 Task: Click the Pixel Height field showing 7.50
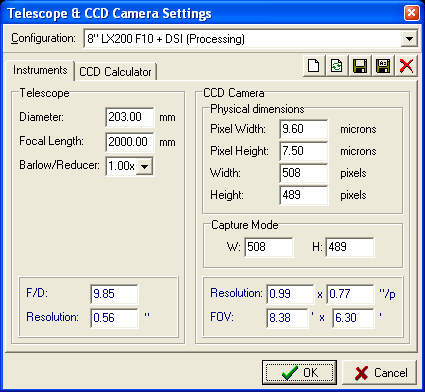pos(304,151)
